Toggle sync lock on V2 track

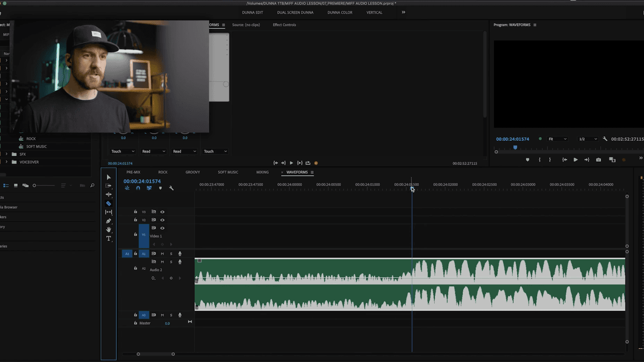pos(153,220)
